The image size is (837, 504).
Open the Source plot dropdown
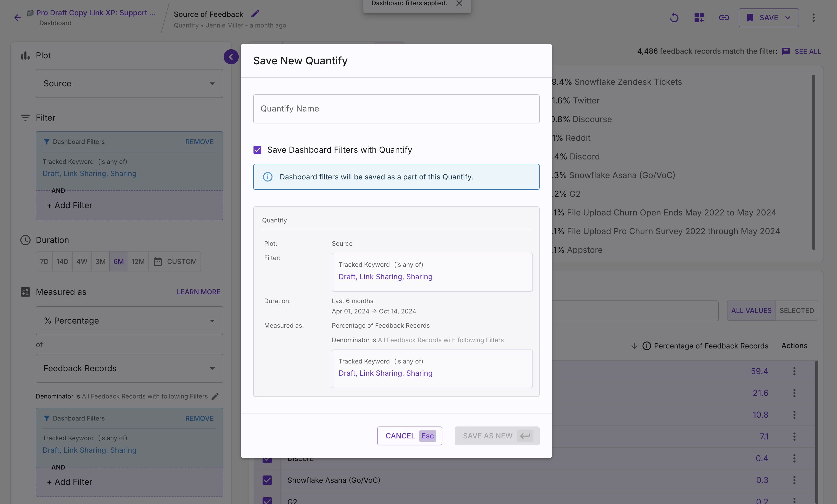[x=129, y=83]
